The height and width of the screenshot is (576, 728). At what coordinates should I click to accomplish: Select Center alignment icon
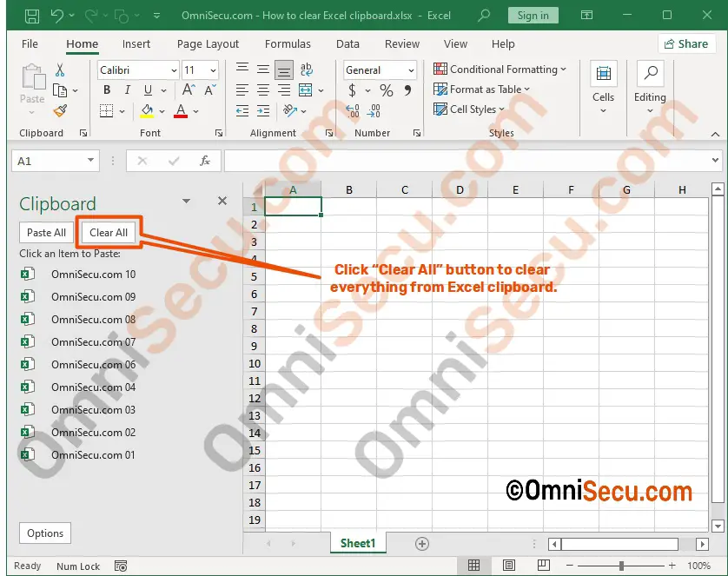click(263, 90)
